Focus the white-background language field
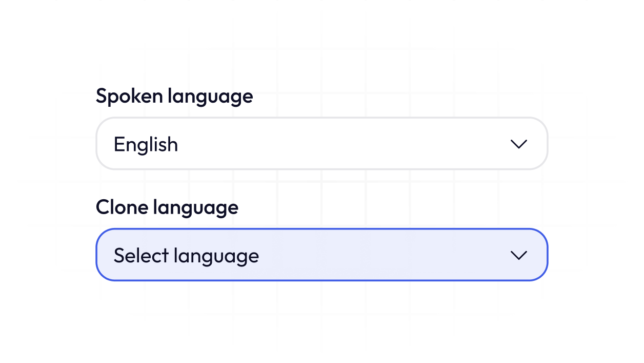Image resolution: width=644 pixels, height=363 pixels. click(x=321, y=144)
